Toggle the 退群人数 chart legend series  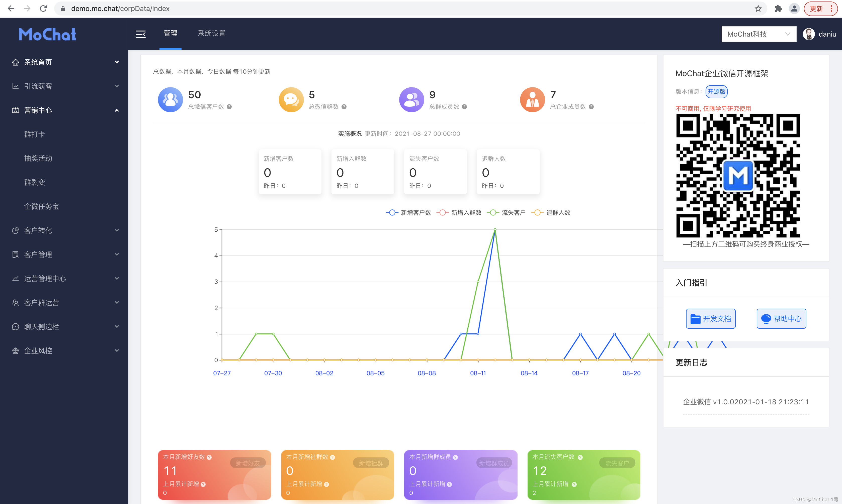click(551, 213)
